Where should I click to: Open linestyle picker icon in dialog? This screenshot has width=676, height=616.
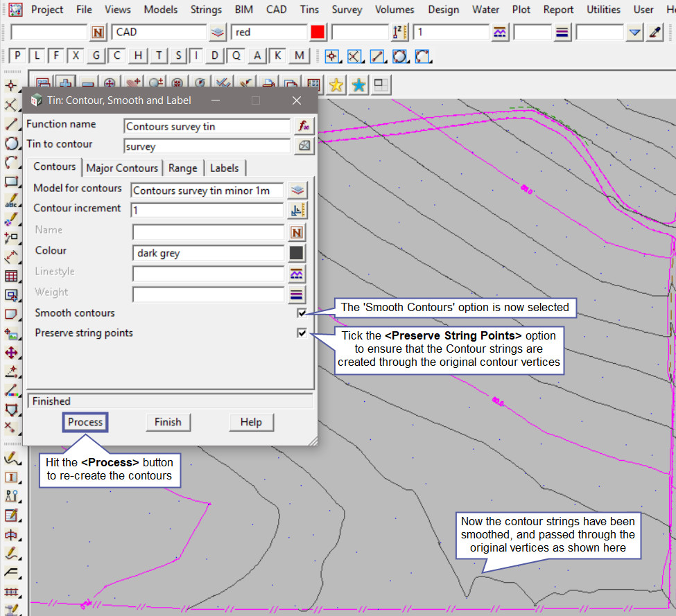click(x=297, y=274)
